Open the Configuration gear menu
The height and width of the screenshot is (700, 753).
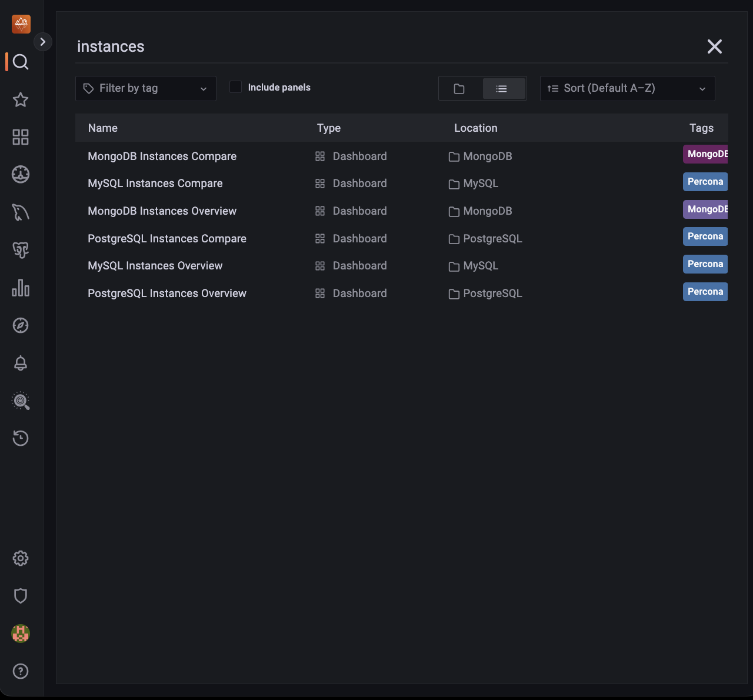click(x=21, y=558)
